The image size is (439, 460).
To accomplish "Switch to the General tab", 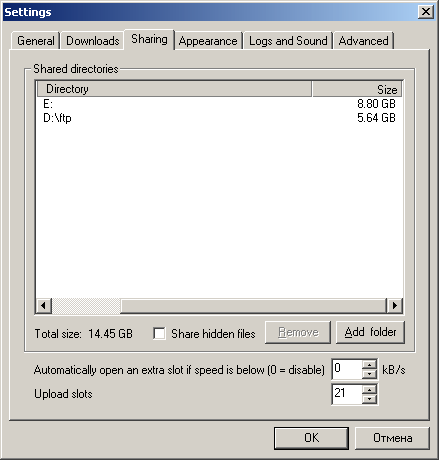I will coord(35,41).
